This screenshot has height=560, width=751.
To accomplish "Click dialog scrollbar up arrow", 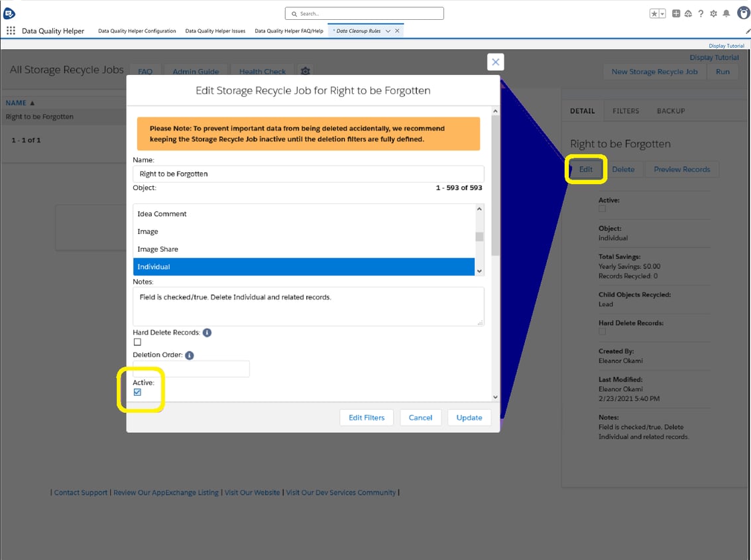I will 495,111.
